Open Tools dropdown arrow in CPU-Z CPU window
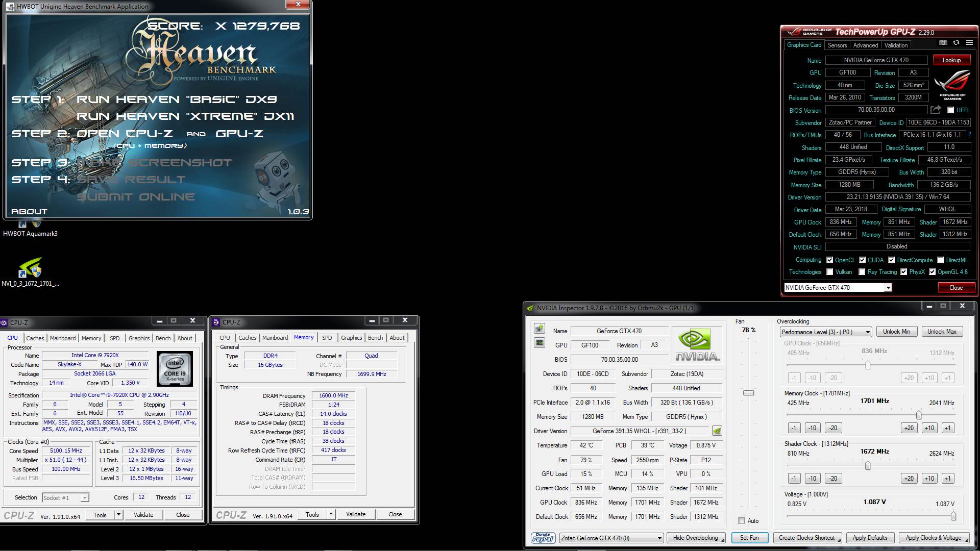 [x=118, y=515]
